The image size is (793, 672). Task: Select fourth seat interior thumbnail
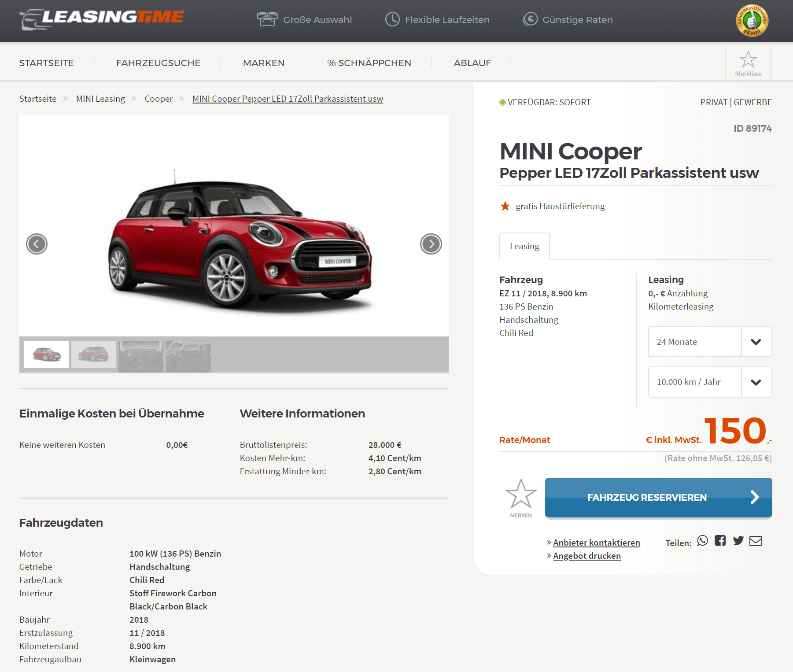pos(188,356)
